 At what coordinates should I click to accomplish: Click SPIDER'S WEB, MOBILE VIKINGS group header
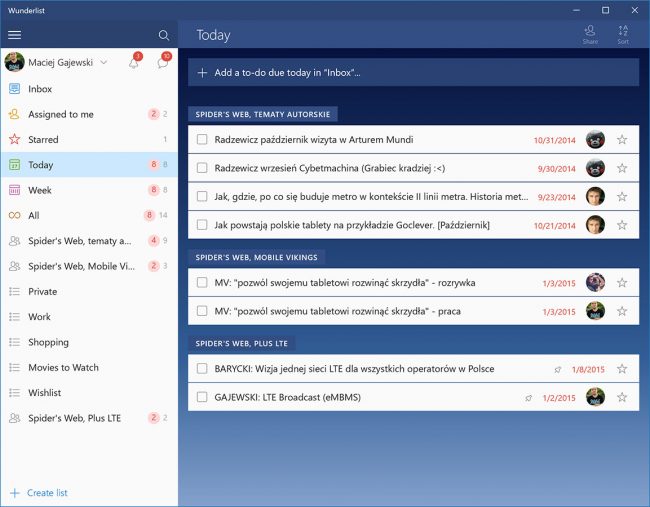tap(257, 257)
